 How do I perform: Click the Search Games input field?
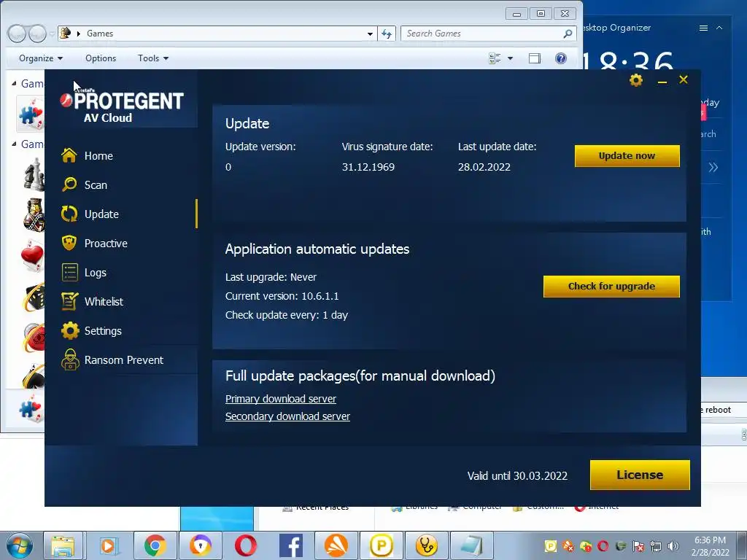pos(481,34)
